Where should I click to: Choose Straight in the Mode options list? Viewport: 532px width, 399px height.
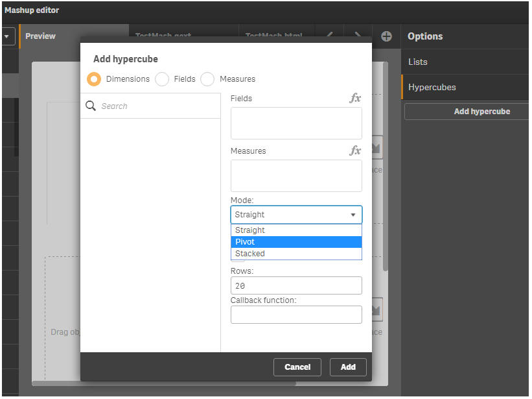[x=296, y=230]
